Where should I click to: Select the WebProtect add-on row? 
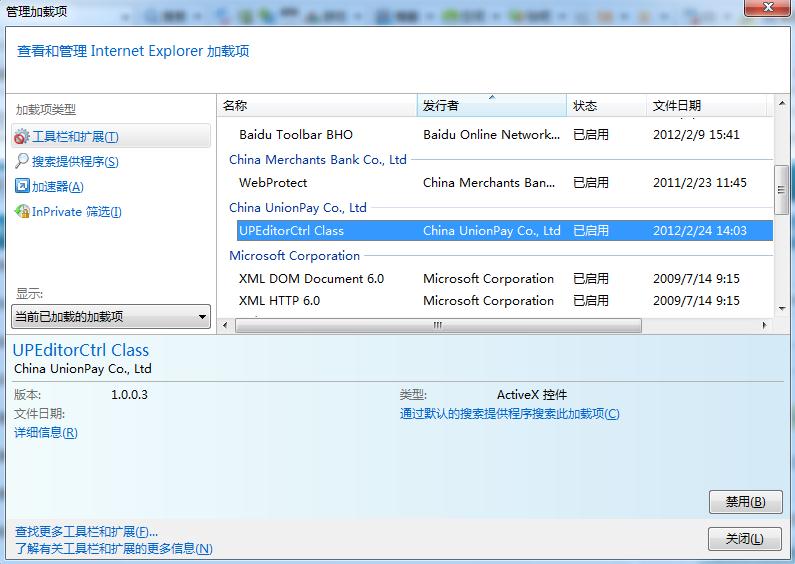tap(504, 183)
